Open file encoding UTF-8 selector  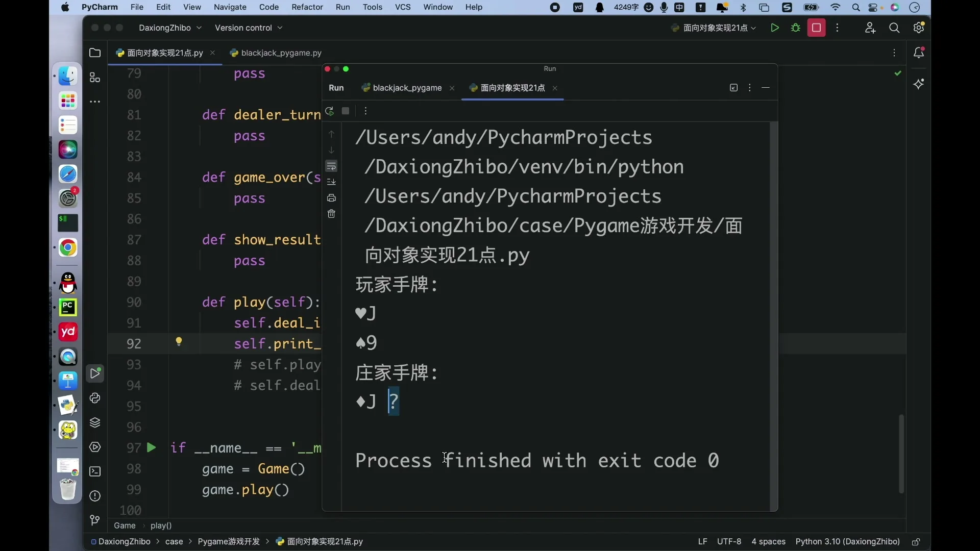point(729,542)
